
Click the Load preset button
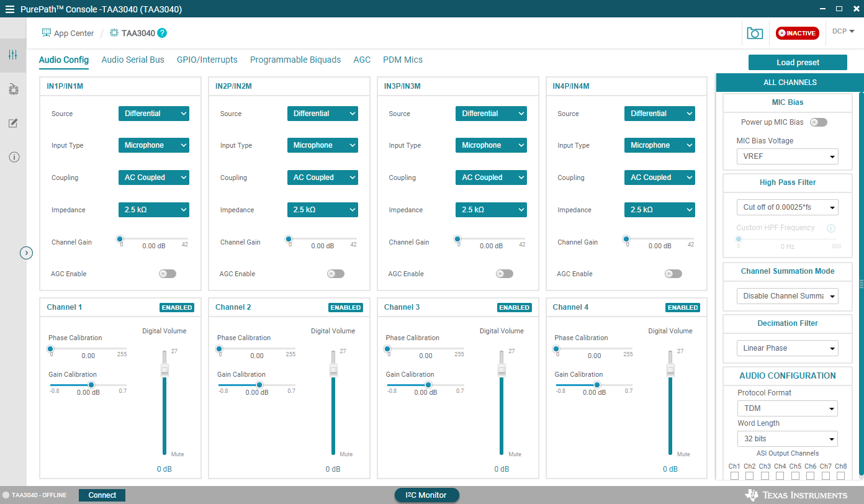pos(798,63)
